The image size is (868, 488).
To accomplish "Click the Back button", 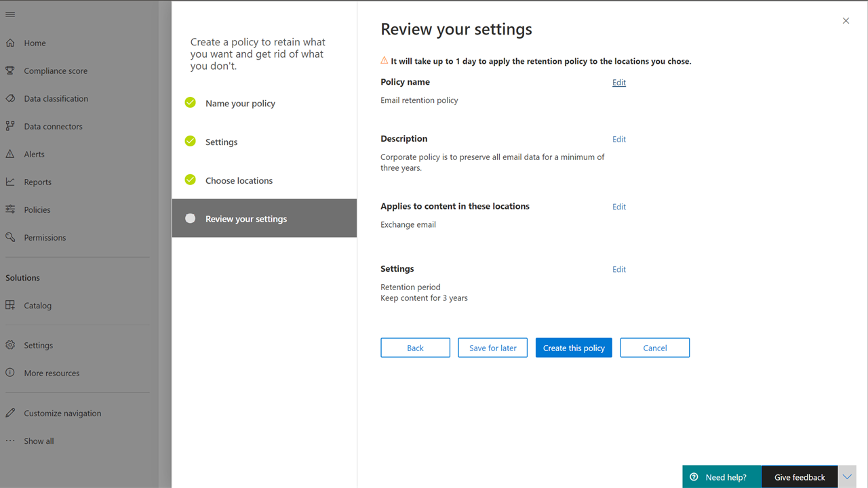I will click(x=415, y=348).
